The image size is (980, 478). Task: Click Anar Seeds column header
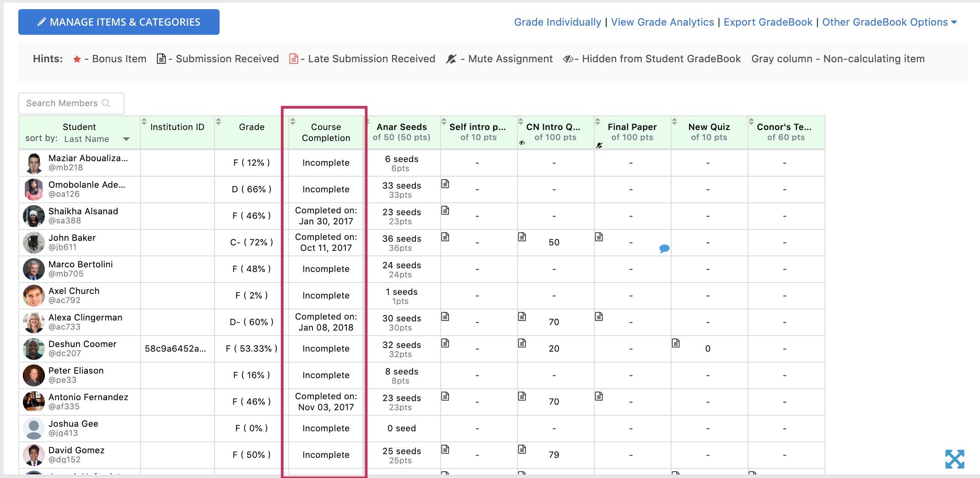tap(402, 132)
